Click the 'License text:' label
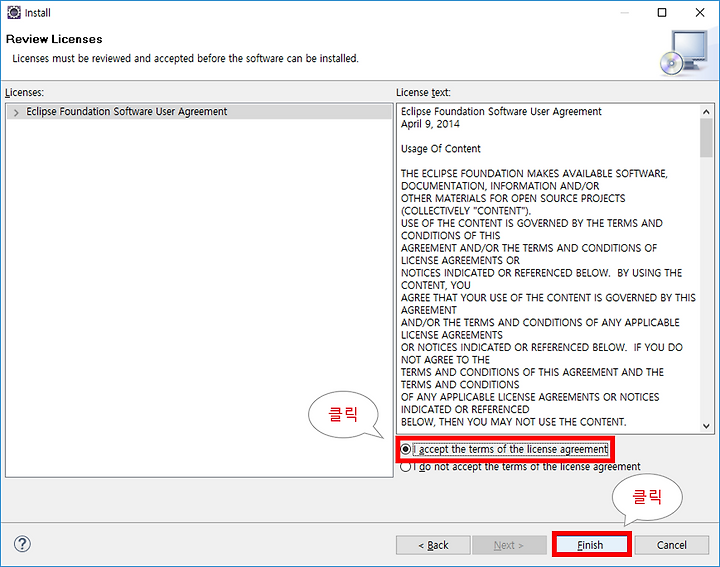The width and height of the screenshot is (720, 567). [423, 92]
